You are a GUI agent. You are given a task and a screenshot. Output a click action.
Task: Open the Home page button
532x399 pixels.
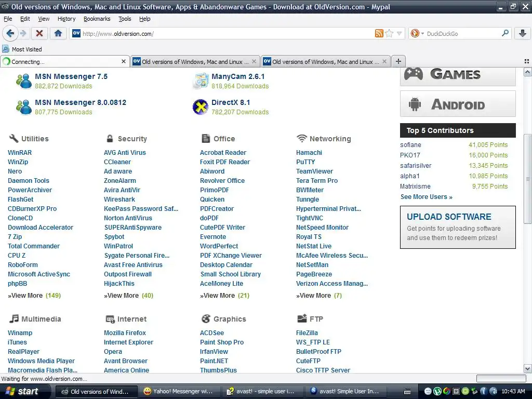coord(58,33)
